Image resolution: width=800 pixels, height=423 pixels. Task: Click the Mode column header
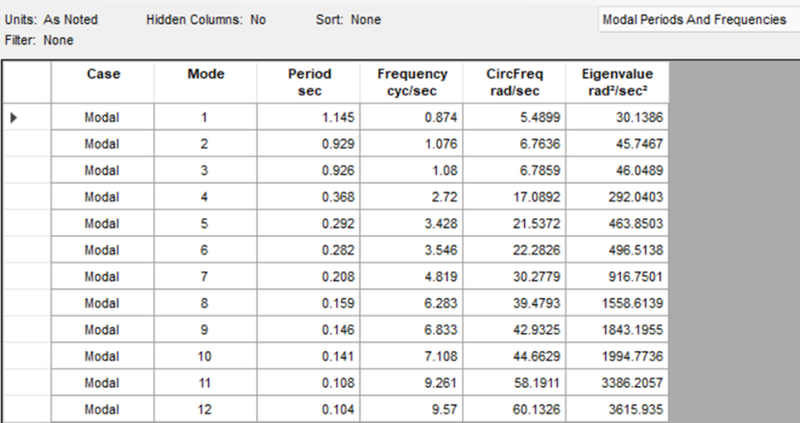[206, 82]
